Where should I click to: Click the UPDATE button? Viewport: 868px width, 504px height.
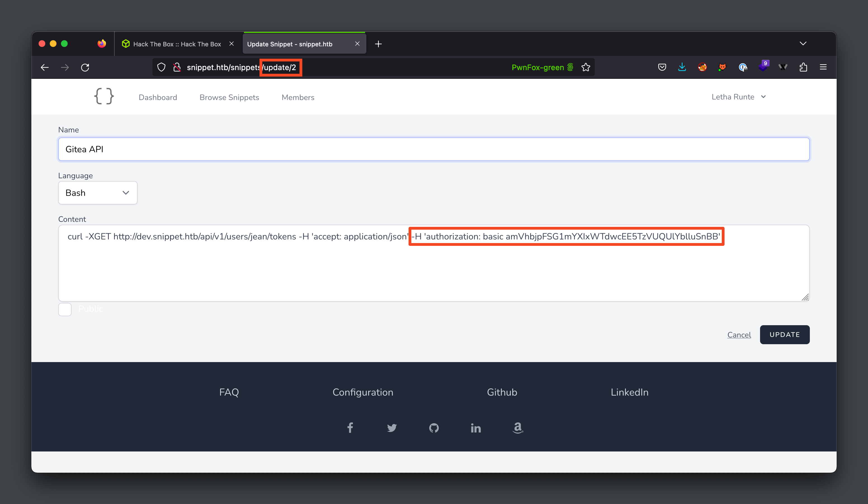click(x=785, y=334)
